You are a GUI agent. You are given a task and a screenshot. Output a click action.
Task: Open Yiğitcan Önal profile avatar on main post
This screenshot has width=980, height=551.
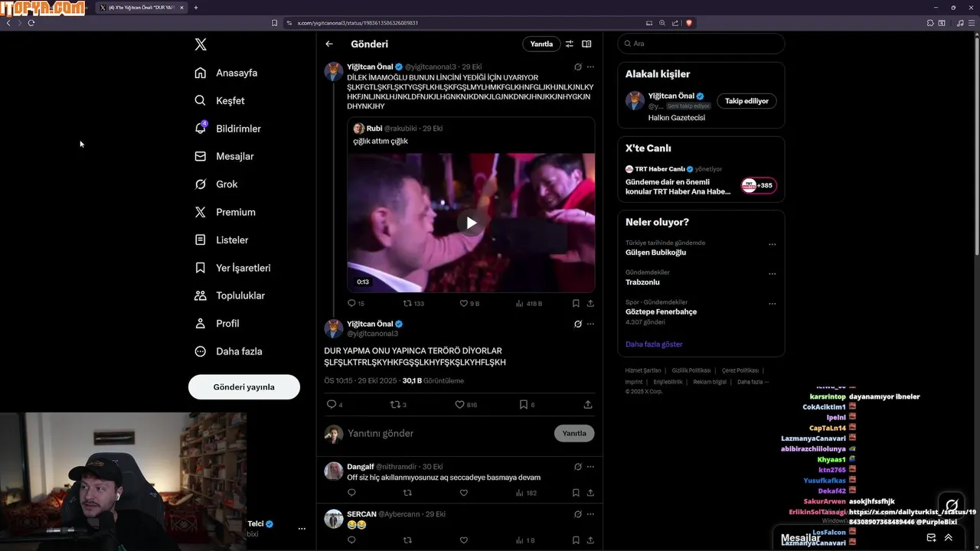(334, 329)
